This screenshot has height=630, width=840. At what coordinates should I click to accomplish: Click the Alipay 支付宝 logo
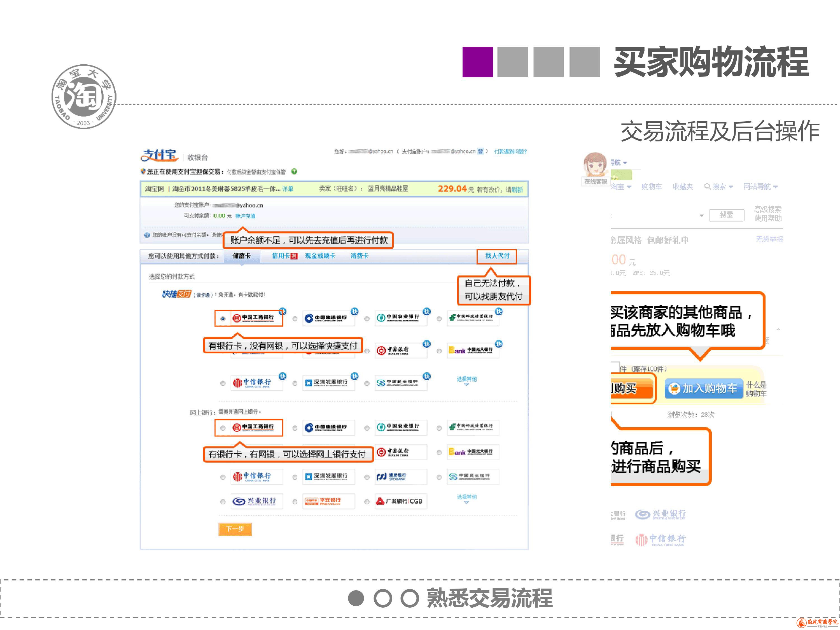pyautogui.click(x=160, y=155)
